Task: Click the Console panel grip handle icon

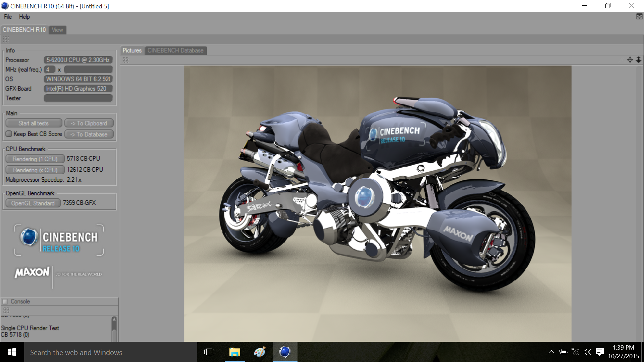Action: coord(6,310)
